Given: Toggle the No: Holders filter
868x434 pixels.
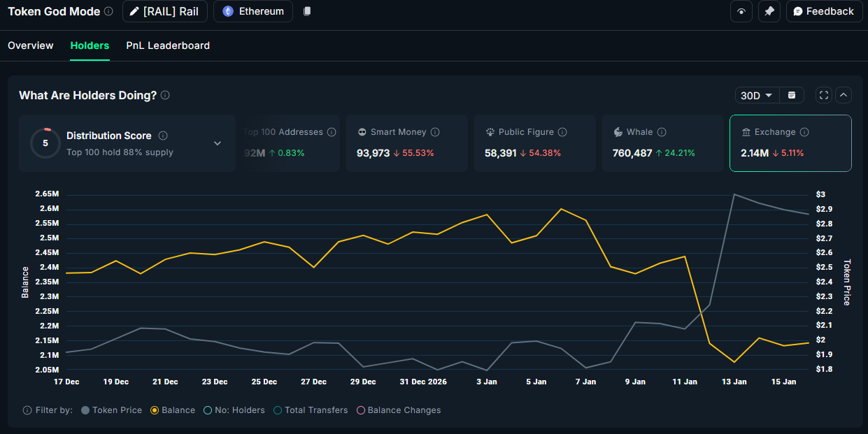Looking at the screenshot, I should pyautogui.click(x=234, y=410).
